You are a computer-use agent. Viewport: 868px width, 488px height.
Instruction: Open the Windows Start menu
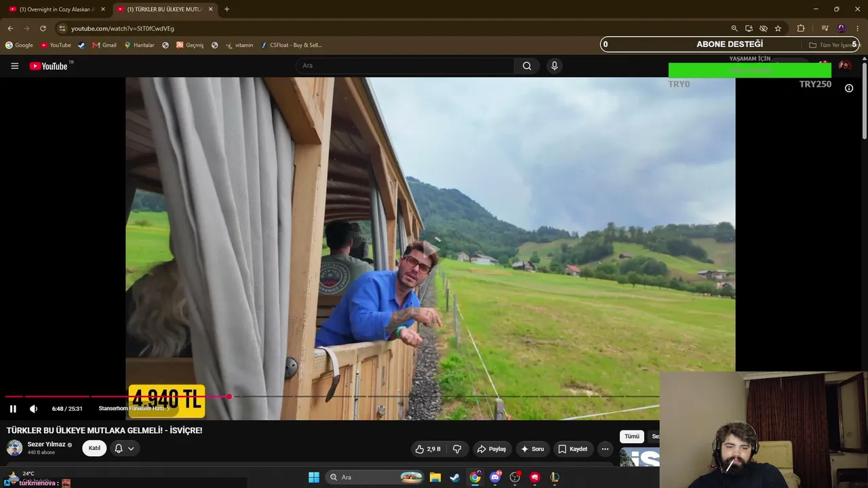point(314,477)
